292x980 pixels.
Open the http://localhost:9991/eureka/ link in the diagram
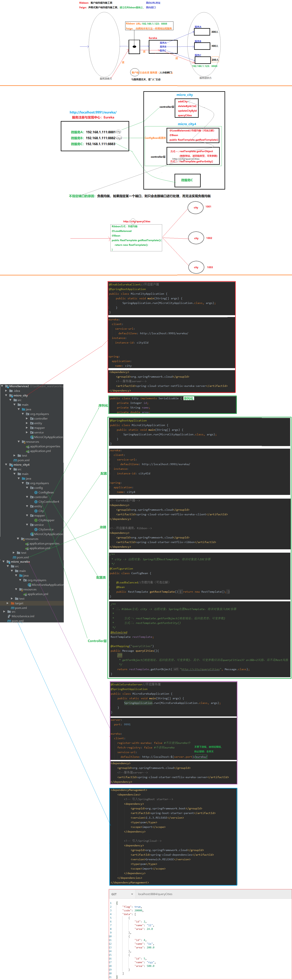(x=93, y=112)
